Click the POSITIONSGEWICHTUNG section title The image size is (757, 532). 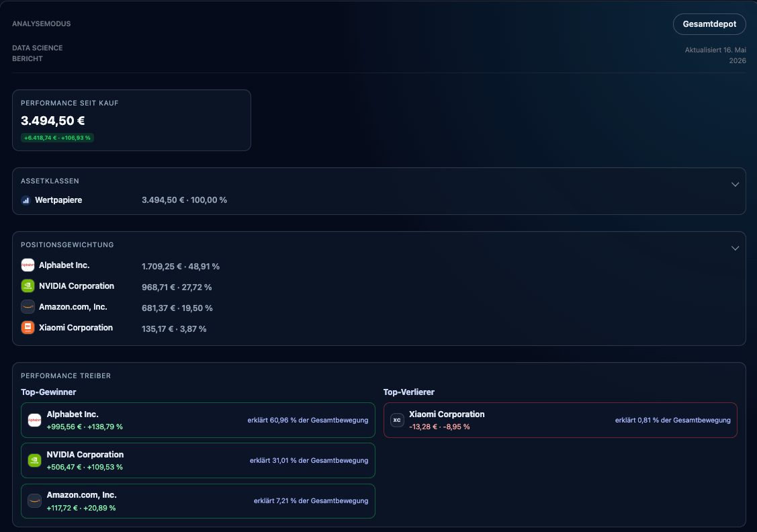coord(67,245)
